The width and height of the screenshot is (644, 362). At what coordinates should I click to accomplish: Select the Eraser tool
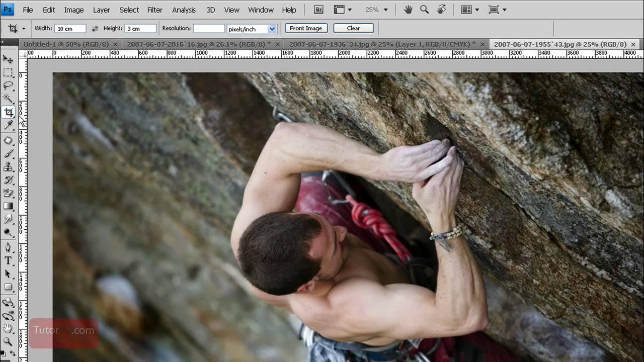tap(8, 193)
